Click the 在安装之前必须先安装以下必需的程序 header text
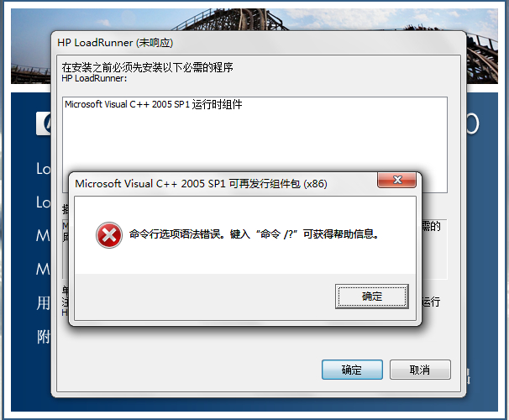This screenshot has height=420, width=509. coord(147,67)
